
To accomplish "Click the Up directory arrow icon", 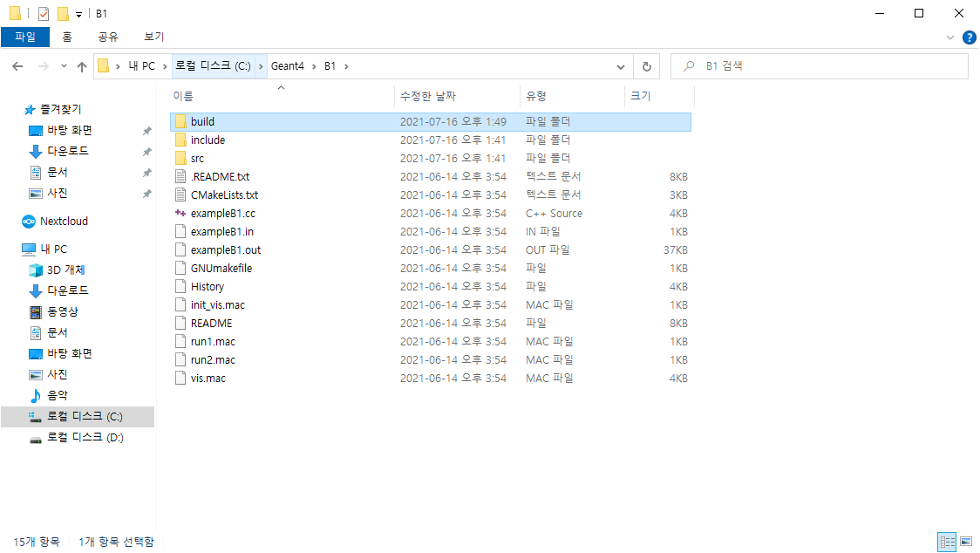I will [x=82, y=66].
